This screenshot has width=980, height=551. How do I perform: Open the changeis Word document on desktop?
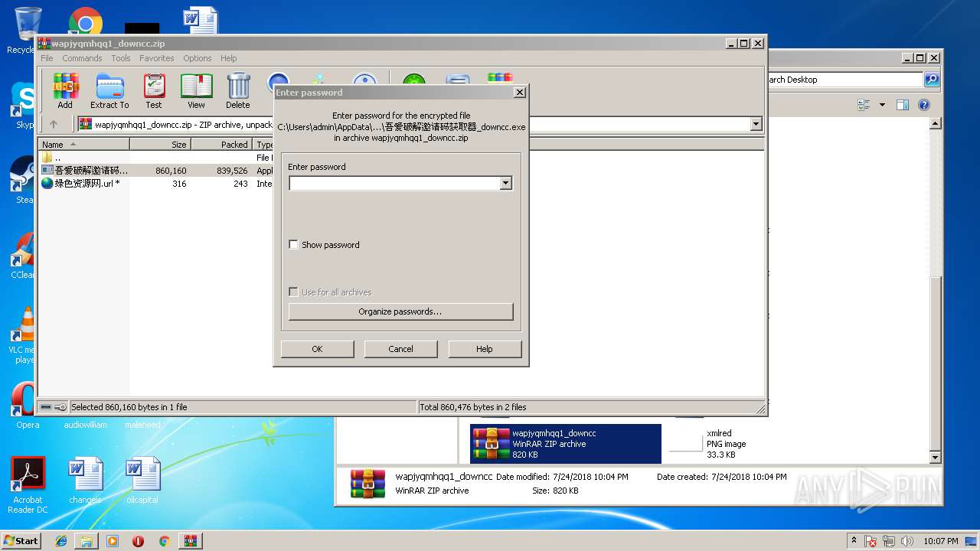pos(85,481)
